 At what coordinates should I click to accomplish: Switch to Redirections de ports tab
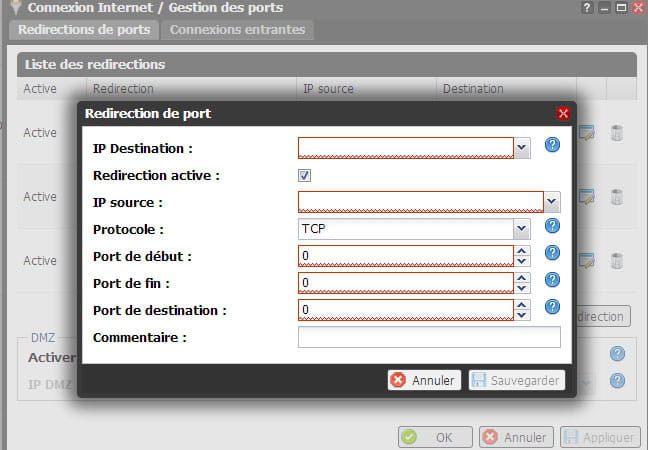(84, 30)
